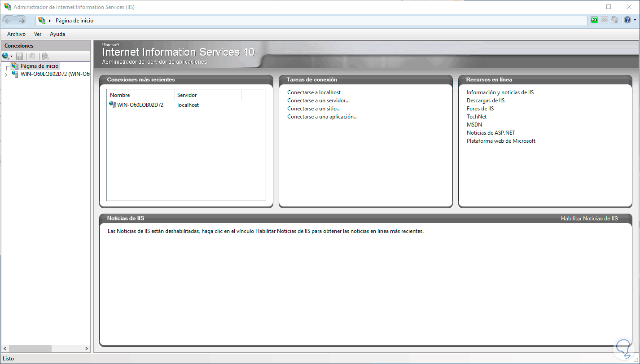640x364 pixels.
Task: Select the WIN-O60LQB02D72 node in Conexiones tree
Action: click(55, 74)
